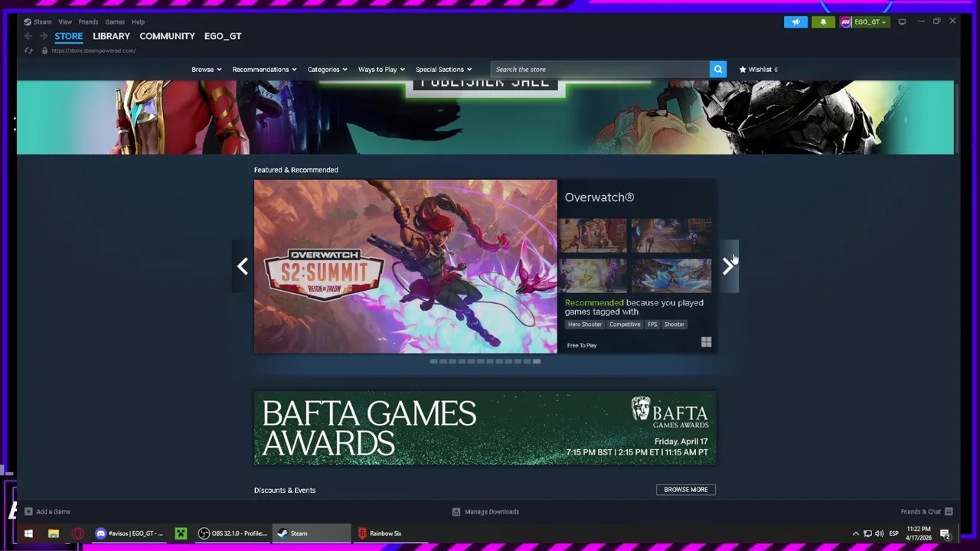Click the page scrollbar on right edge
Screen dimensions: 980x551
tap(956, 119)
